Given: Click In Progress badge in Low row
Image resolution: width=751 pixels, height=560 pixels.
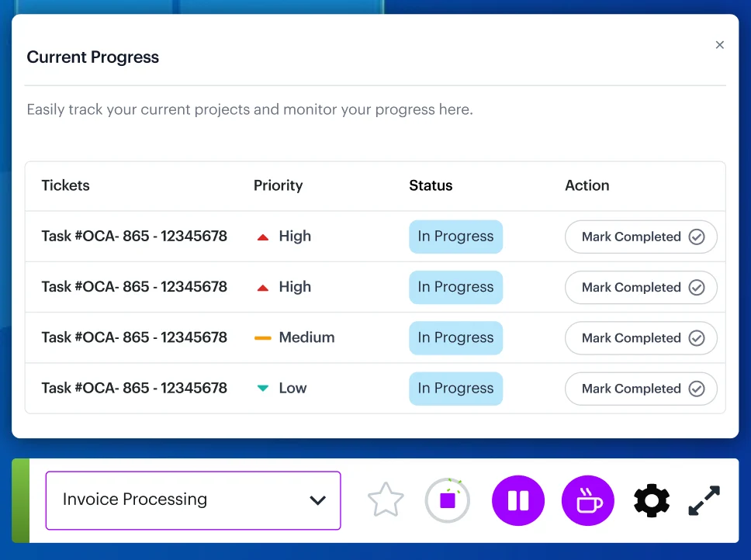Looking at the screenshot, I should [x=455, y=389].
